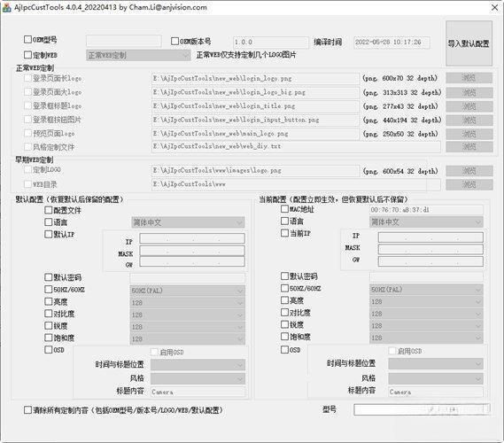Toggle 启用OSD checkbox in current config
Viewport: 504px width, 443px height.
tap(392, 351)
